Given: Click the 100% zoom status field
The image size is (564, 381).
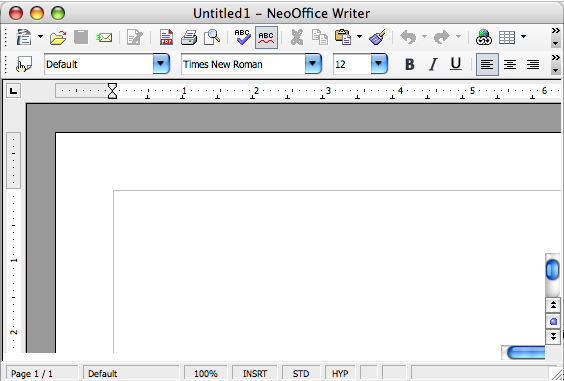Looking at the screenshot, I should point(206,373).
